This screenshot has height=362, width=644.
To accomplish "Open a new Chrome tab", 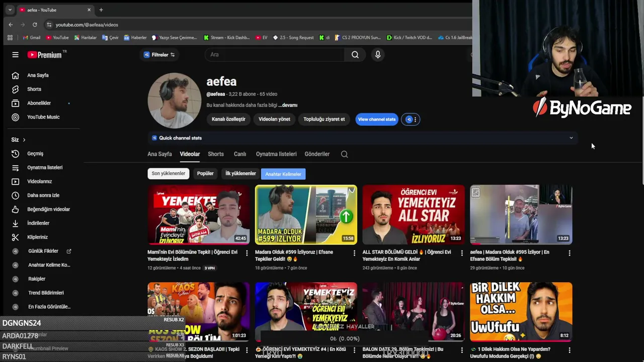I will [101, 10].
